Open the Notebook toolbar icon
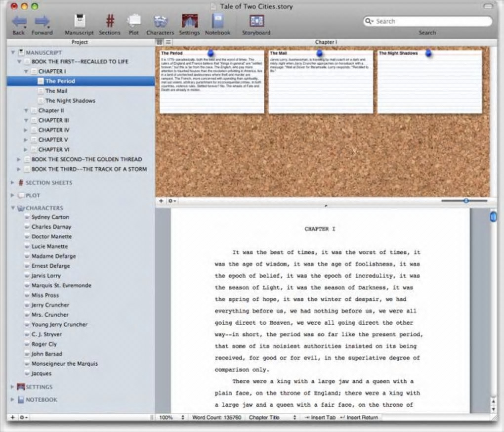 tap(217, 22)
